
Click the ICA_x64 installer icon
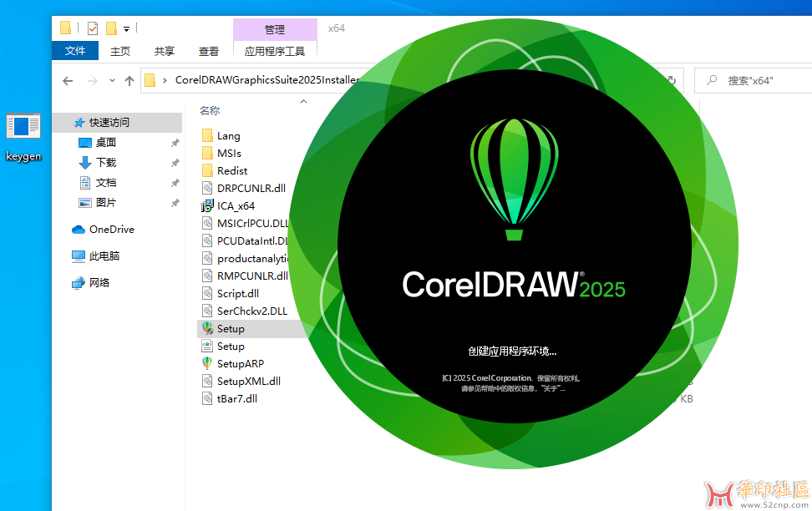(x=207, y=206)
